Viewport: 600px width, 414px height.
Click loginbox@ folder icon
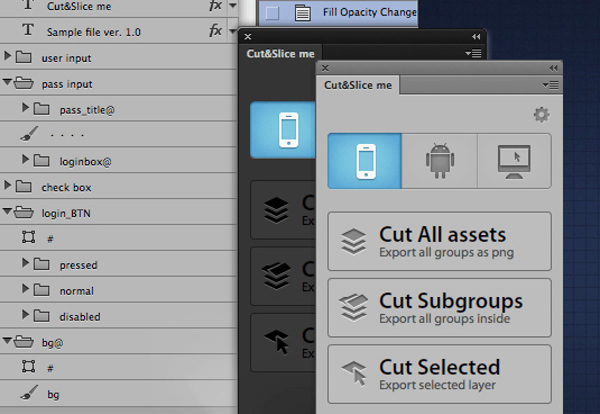[x=42, y=161]
